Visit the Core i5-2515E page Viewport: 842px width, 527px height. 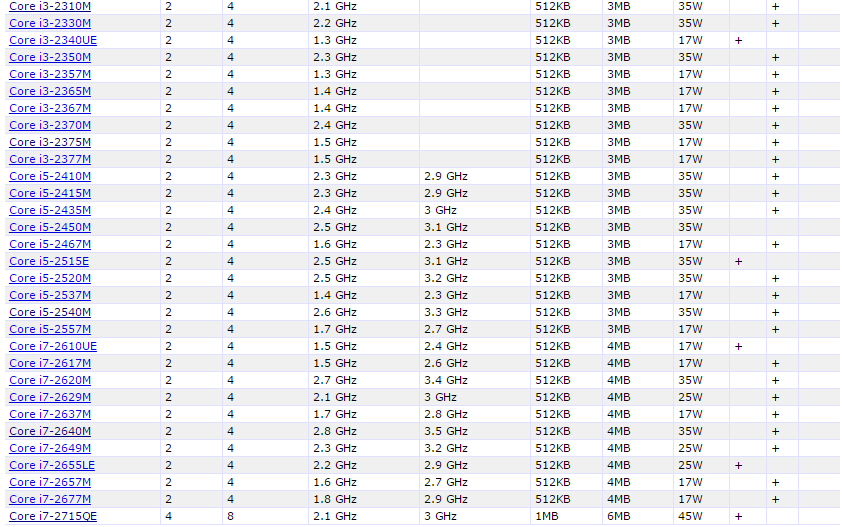point(49,262)
